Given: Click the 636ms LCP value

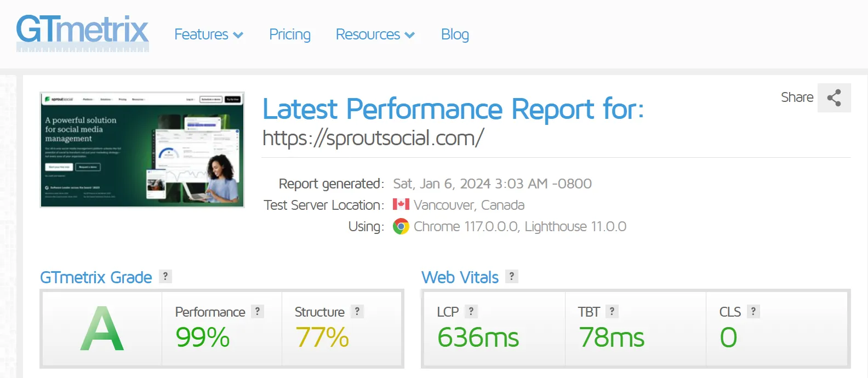Looking at the screenshot, I should (x=478, y=337).
